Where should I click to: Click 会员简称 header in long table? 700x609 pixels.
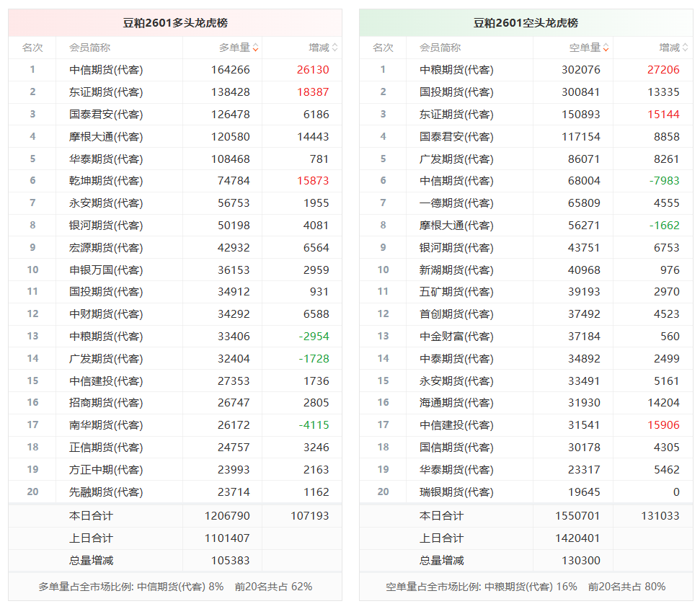pyautogui.click(x=89, y=48)
